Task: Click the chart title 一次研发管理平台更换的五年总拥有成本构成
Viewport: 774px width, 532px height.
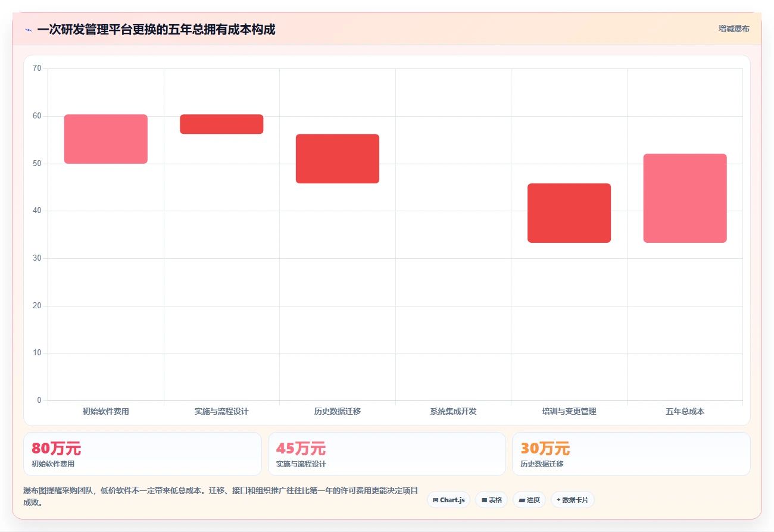Action: (x=156, y=29)
